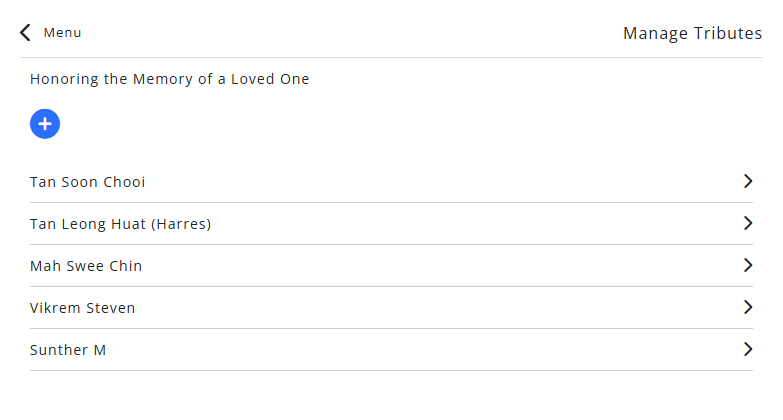Screen dimensions: 783x420
Task: Expand Mah Swee Chin using its chevron
Action: point(747,265)
